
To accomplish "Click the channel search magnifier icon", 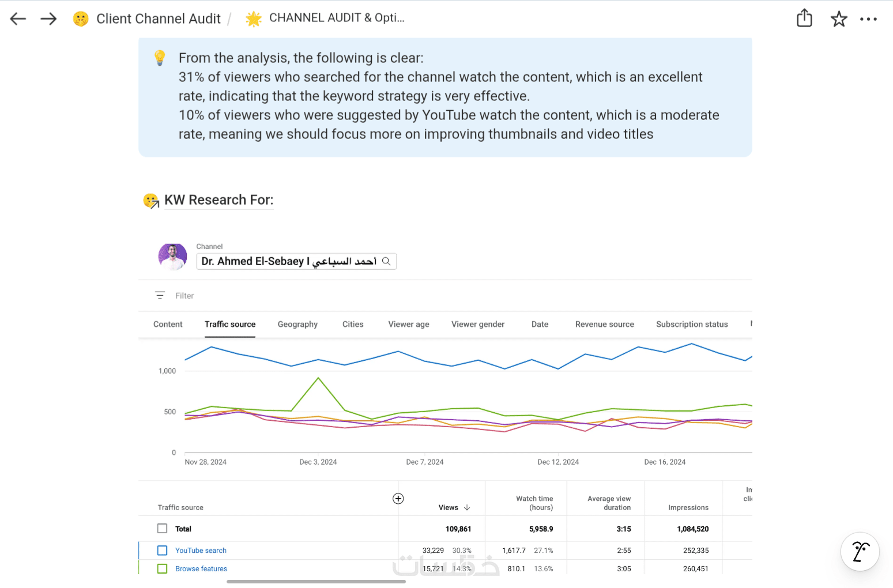I will (x=386, y=261).
